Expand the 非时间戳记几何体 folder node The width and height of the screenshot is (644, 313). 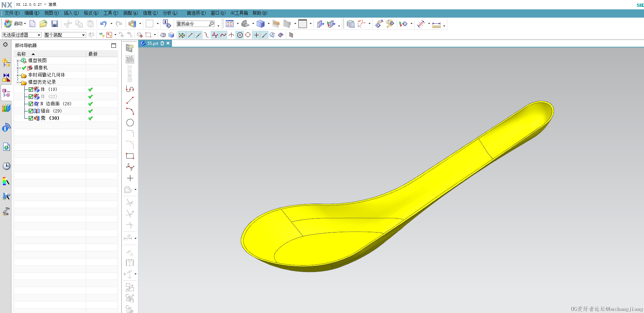pyautogui.click(x=18, y=75)
